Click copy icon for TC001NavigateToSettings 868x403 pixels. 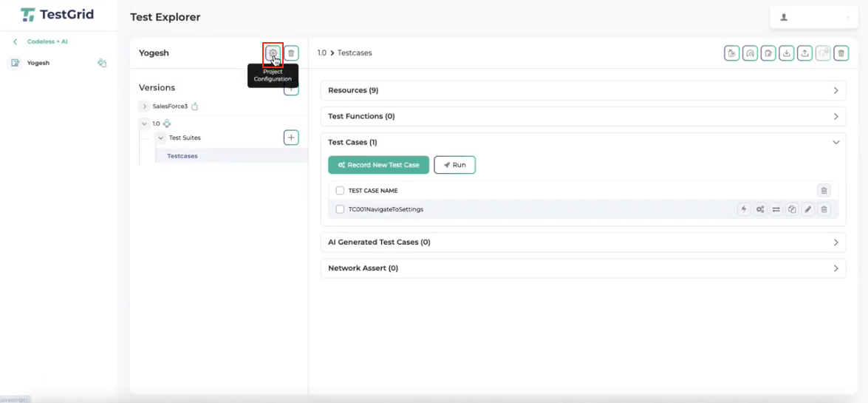(792, 209)
